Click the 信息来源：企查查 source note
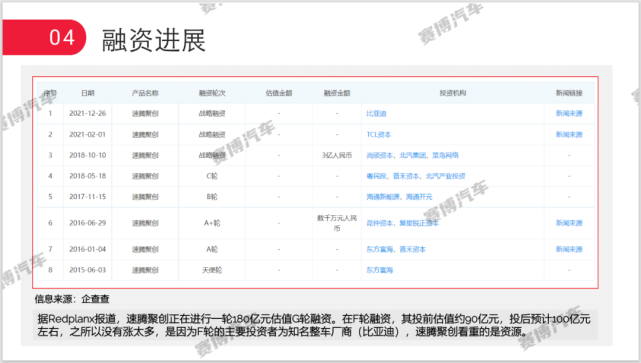The image size is (641, 363). (x=72, y=299)
